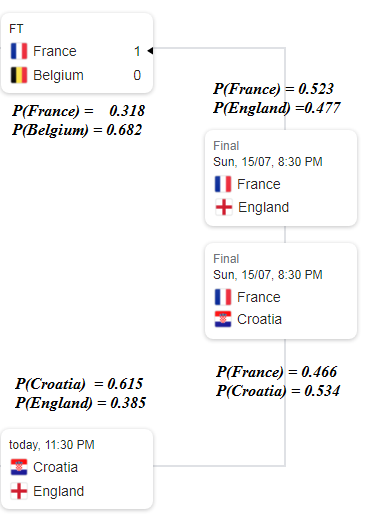Viewport: 367px width, 531px height.
Task: Click the France flag in France-Belgium match
Action: (x=19, y=51)
